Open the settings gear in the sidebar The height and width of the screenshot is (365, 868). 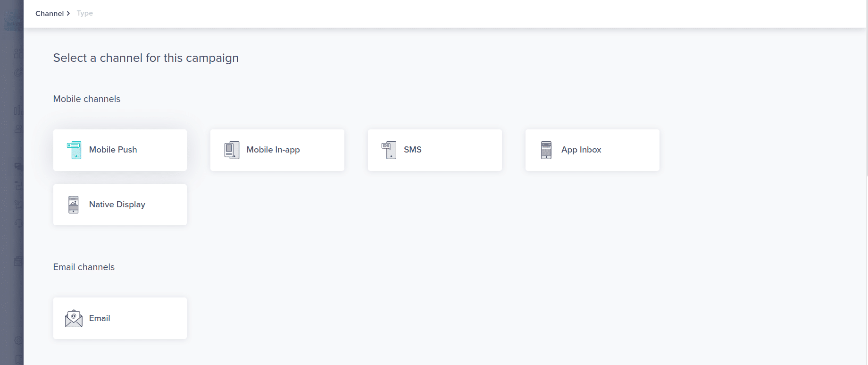[x=17, y=340]
